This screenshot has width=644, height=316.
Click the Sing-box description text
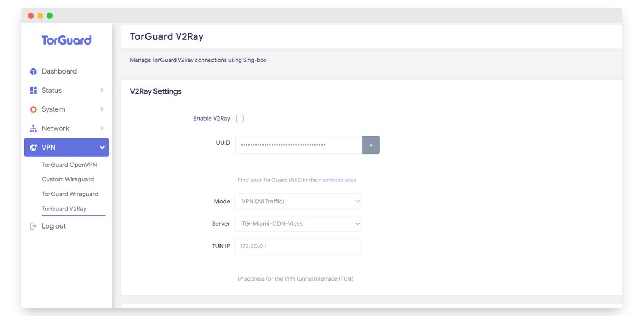[x=198, y=60]
